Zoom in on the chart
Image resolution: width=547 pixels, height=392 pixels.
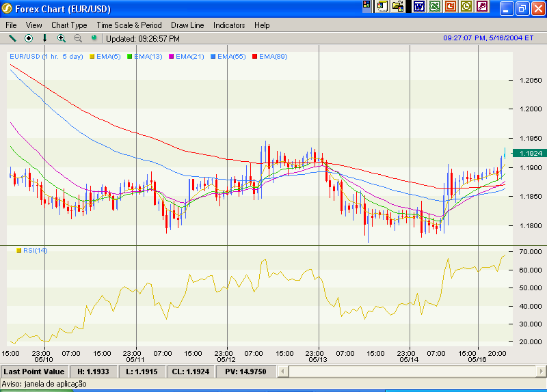(62, 38)
